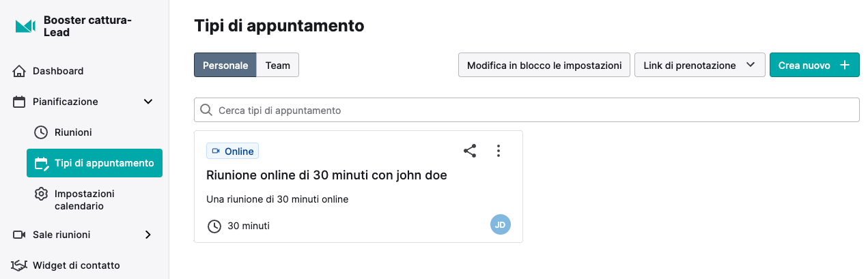Click the share icon on appointment card
868x279 pixels.
point(470,151)
